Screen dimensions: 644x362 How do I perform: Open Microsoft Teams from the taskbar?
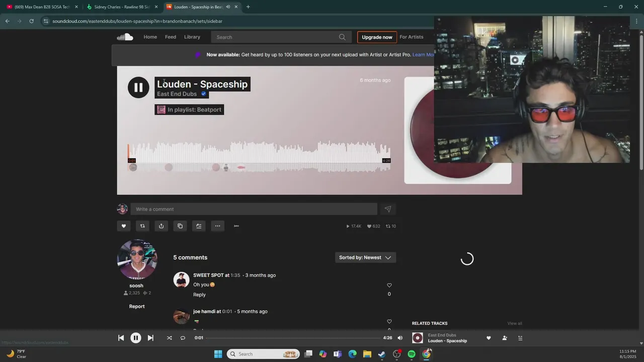[x=338, y=354]
